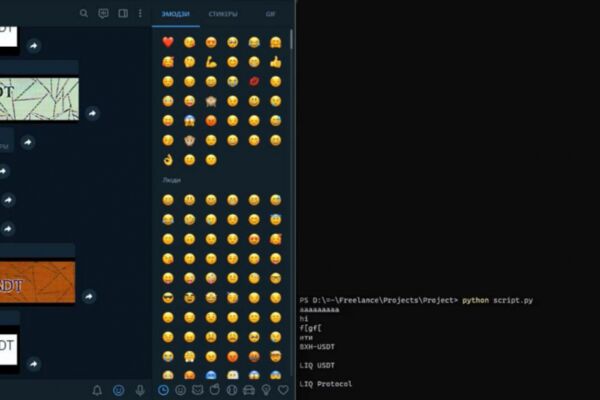This screenshot has width=600, height=400.
Task: Forward the message with the orange image
Action: [89, 297]
